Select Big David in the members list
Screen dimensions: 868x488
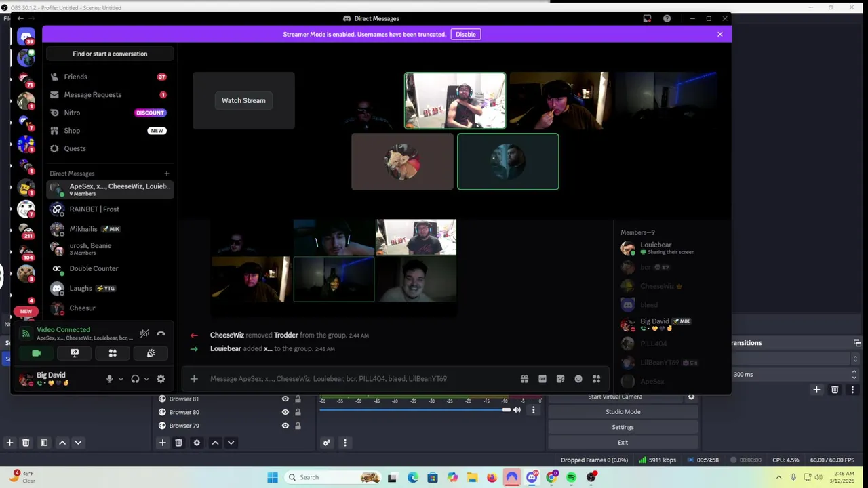(x=671, y=324)
